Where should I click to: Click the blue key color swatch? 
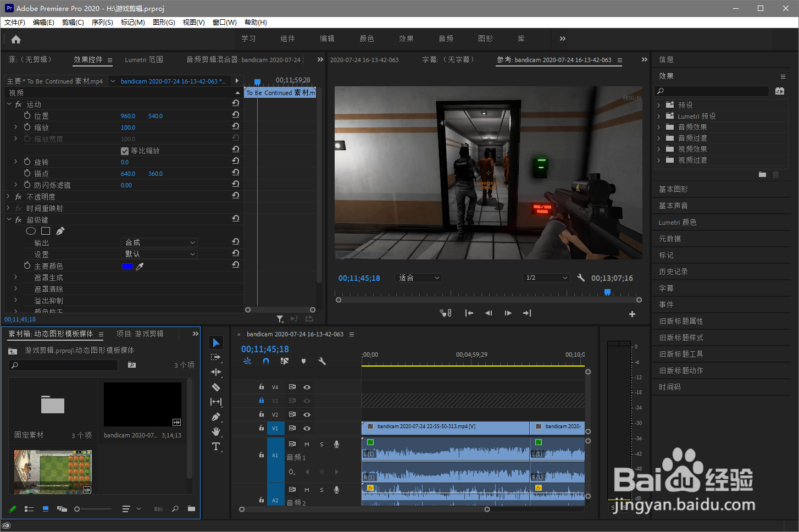[x=127, y=266]
